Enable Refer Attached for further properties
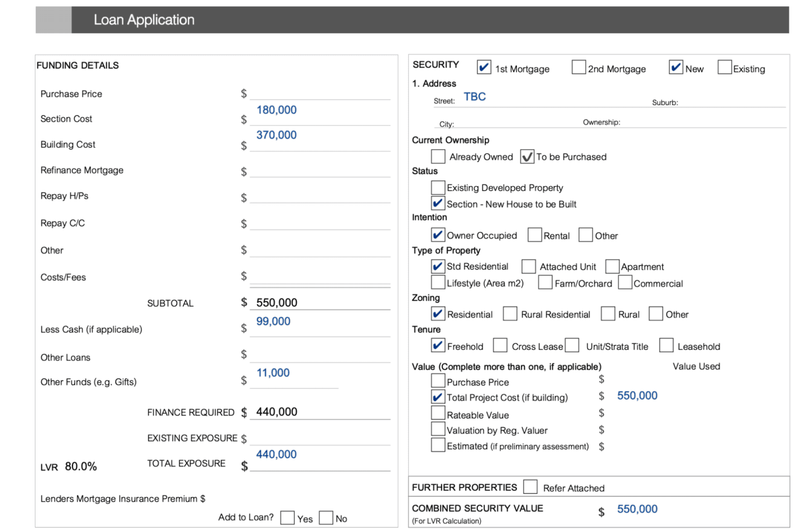812x532 pixels. (x=530, y=486)
